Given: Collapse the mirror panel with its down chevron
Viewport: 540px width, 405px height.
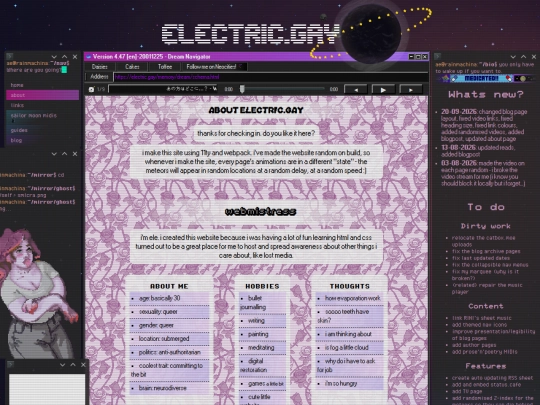Looking at the screenshot, I should [x=54, y=154].
